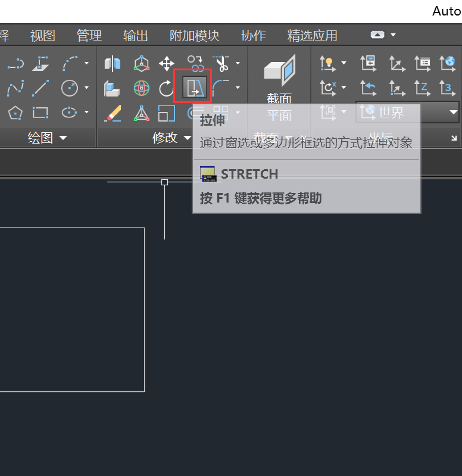Click the 3D Align stacked boxes icon

pos(112,88)
